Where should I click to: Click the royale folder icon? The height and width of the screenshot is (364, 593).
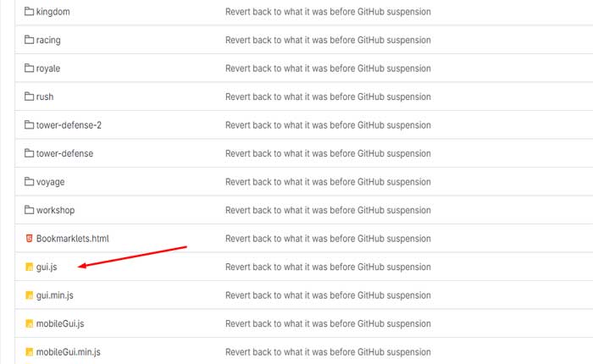point(29,69)
